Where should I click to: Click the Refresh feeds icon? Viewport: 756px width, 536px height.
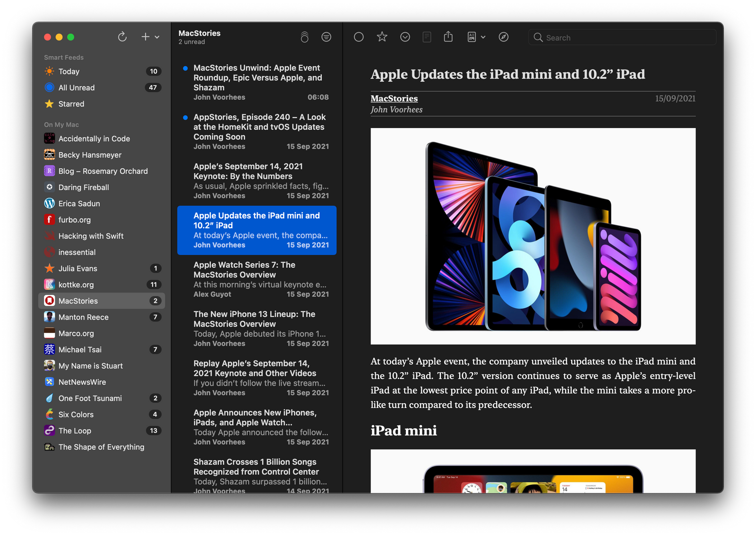coord(122,37)
